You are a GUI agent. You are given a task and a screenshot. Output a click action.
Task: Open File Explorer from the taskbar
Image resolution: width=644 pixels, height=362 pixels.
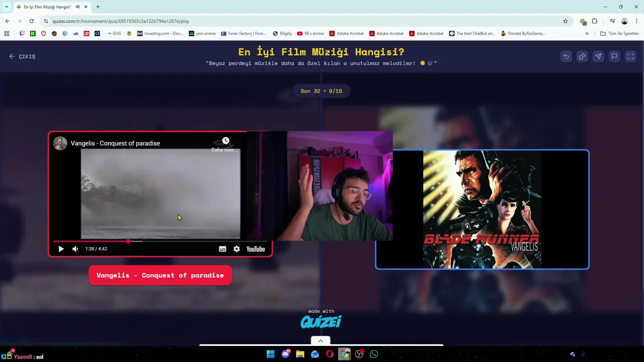[300, 354]
